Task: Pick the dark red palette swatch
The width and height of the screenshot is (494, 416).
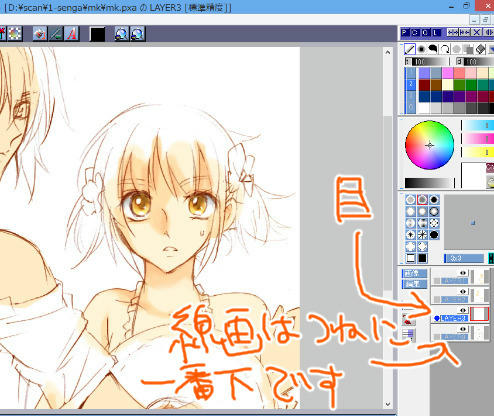Action: point(424,85)
